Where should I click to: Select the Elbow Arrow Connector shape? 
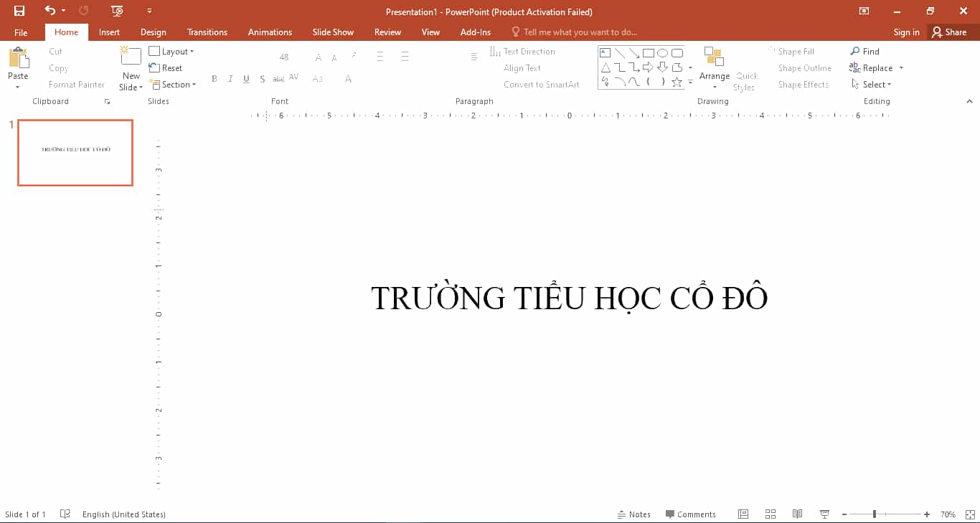click(633, 67)
